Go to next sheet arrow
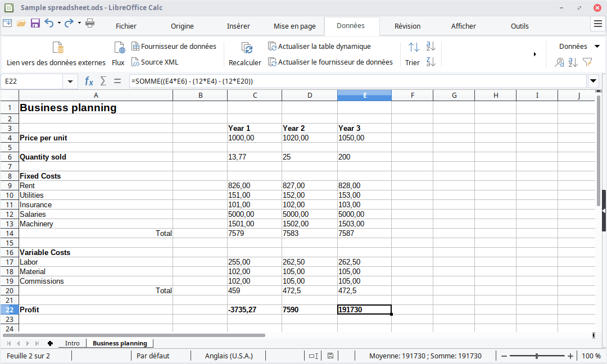The width and height of the screenshot is (607, 364). 28,343
